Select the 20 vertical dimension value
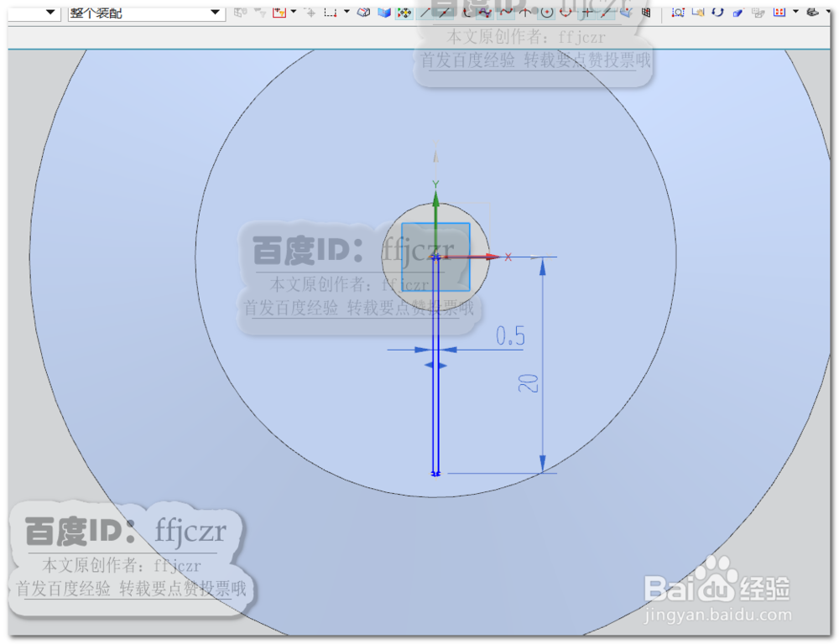Image resolution: width=839 pixels, height=644 pixels. (x=528, y=383)
